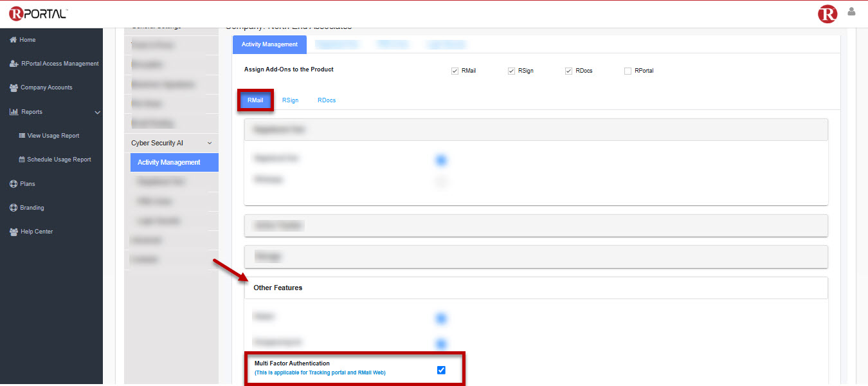Image resolution: width=868 pixels, height=386 pixels.
Task: Open View Usage Report
Action: click(53, 136)
